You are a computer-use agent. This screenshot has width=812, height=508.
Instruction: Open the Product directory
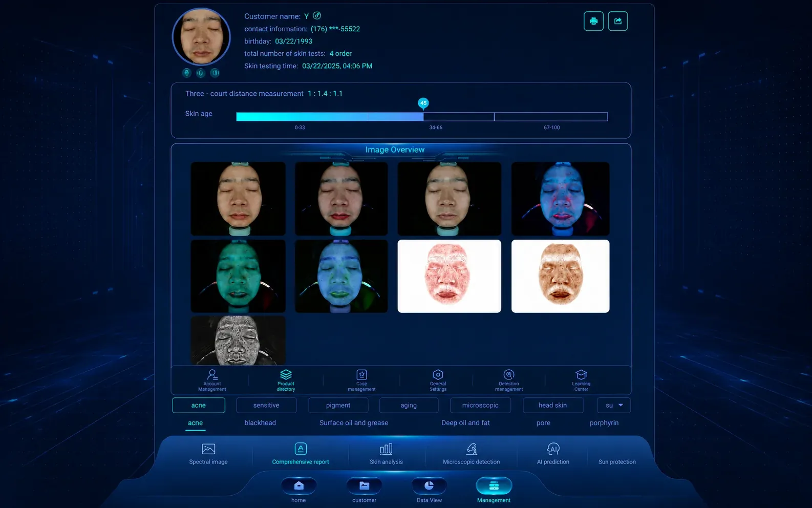286,380
